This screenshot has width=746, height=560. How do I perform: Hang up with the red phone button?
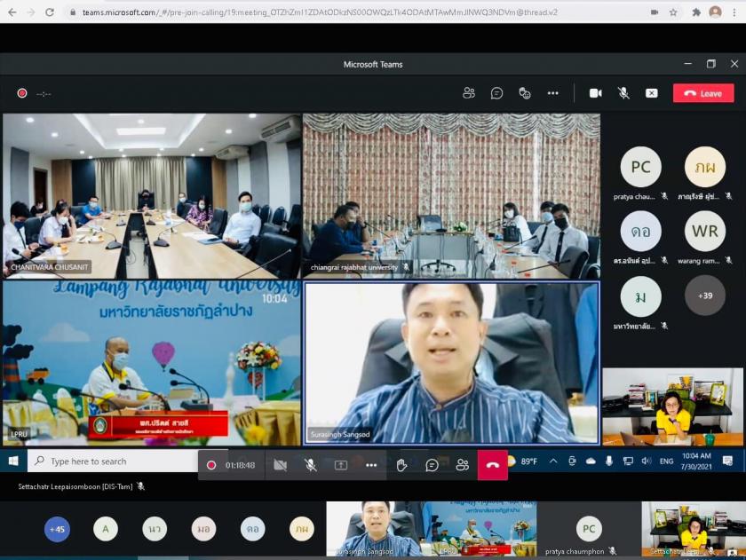(x=492, y=465)
